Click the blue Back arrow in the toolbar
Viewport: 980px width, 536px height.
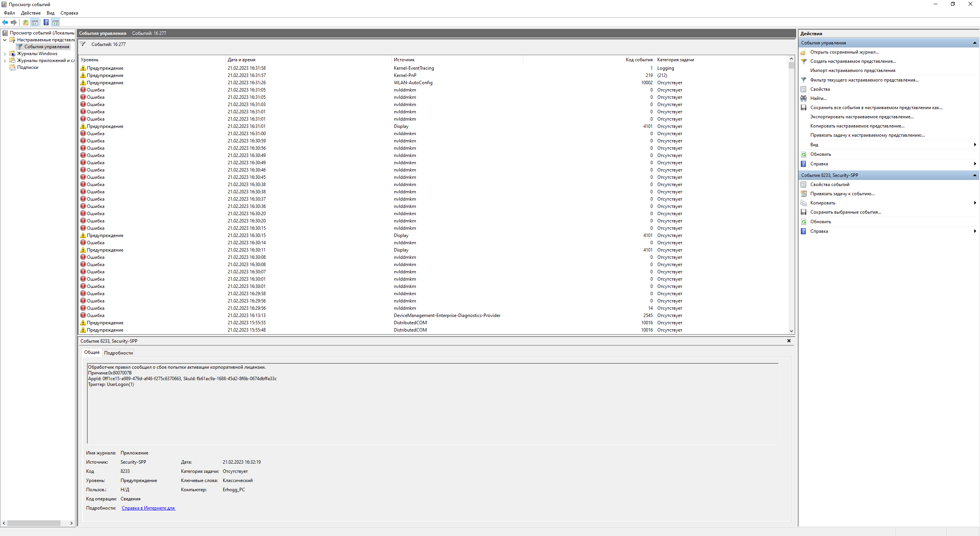tap(5, 22)
